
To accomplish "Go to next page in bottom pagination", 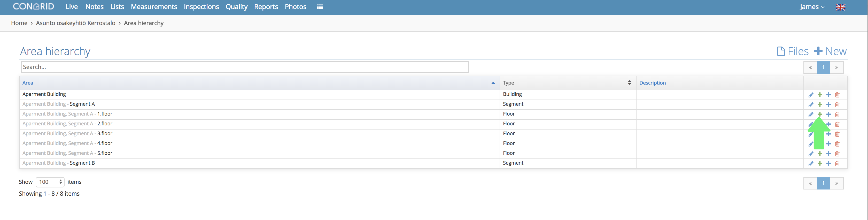I will point(837,183).
